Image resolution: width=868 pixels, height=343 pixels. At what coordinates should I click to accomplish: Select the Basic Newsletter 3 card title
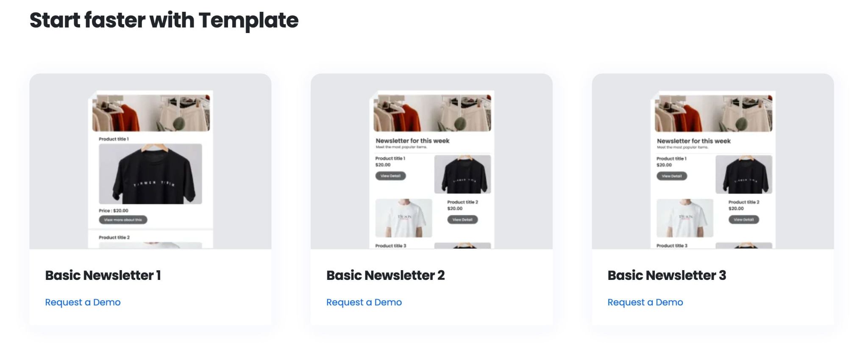click(667, 275)
